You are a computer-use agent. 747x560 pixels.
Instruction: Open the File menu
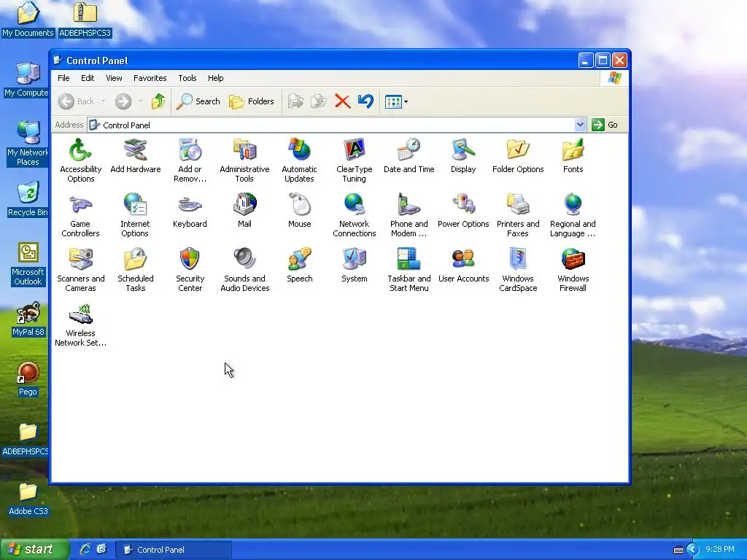click(x=63, y=78)
